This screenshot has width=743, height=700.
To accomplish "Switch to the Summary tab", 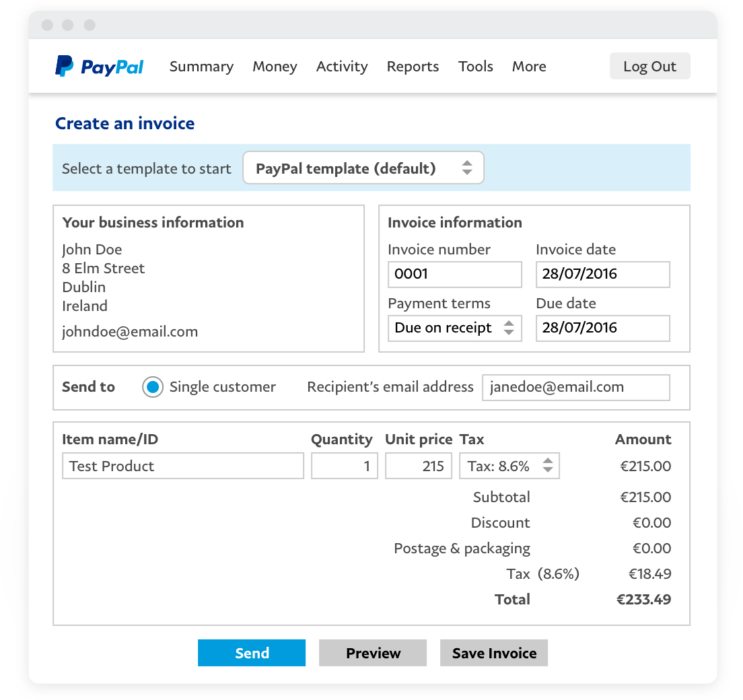I will click(x=201, y=66).
